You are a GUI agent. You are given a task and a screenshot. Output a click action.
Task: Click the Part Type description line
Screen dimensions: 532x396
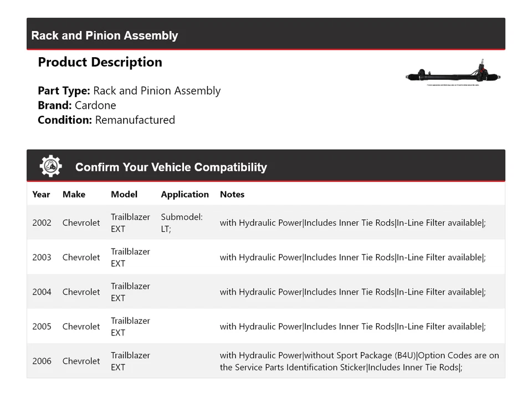[x=129, y=91]
